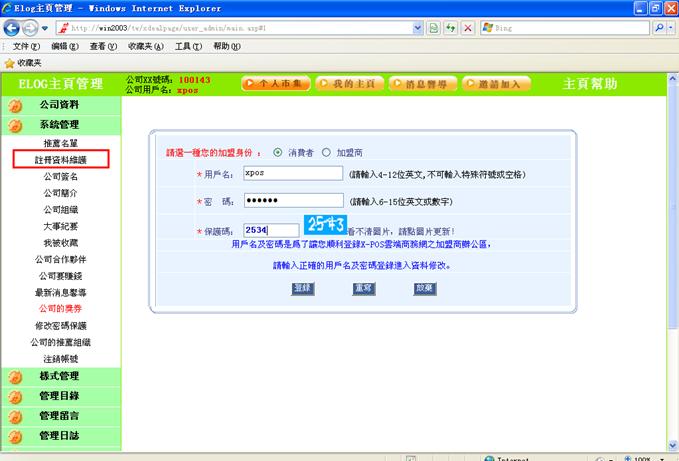Click the IE back navigation arrow

pyautogui.click(x=13, y=28)
